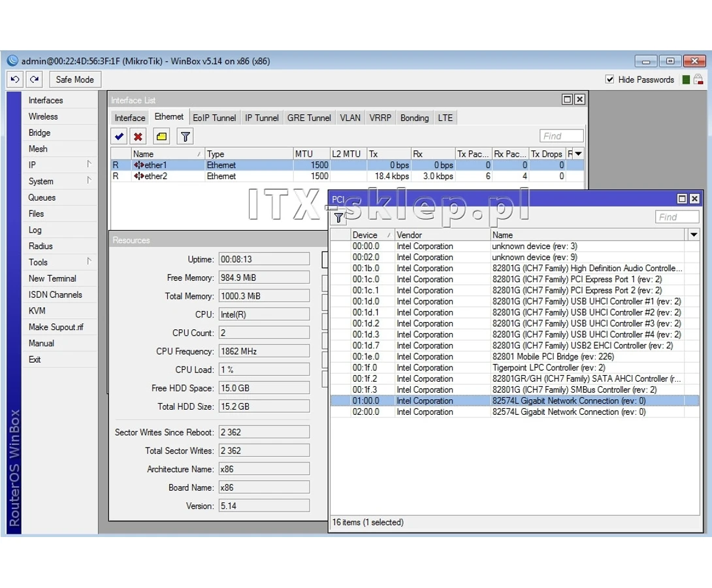Screen dimensions: 712x588
Task: Select the ether1 interface row
Action: (x=348, y=165)
